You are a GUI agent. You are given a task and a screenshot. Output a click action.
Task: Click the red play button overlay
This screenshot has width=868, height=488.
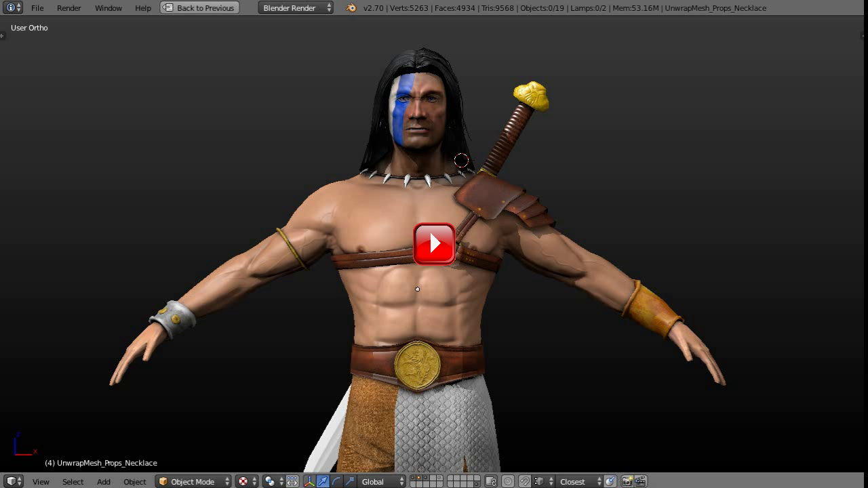pyautogui.click(x=434, y=243)
